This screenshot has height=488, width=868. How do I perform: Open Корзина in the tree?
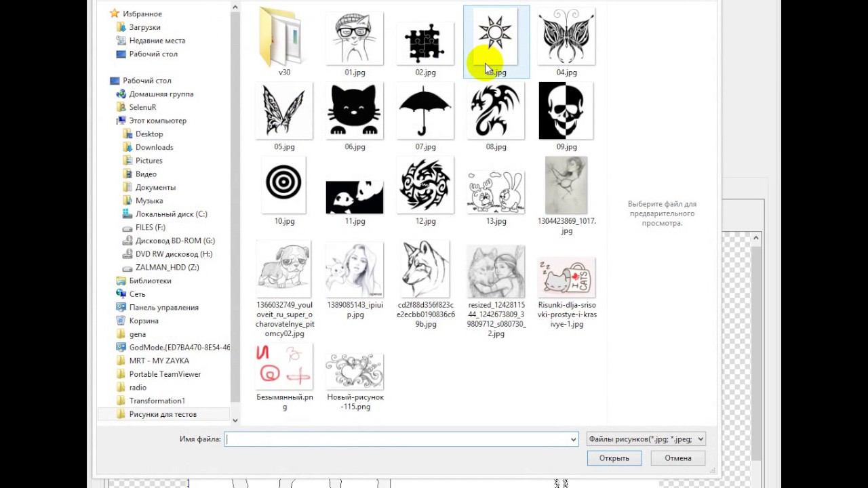pyautogui.click(x=144, y=321)
